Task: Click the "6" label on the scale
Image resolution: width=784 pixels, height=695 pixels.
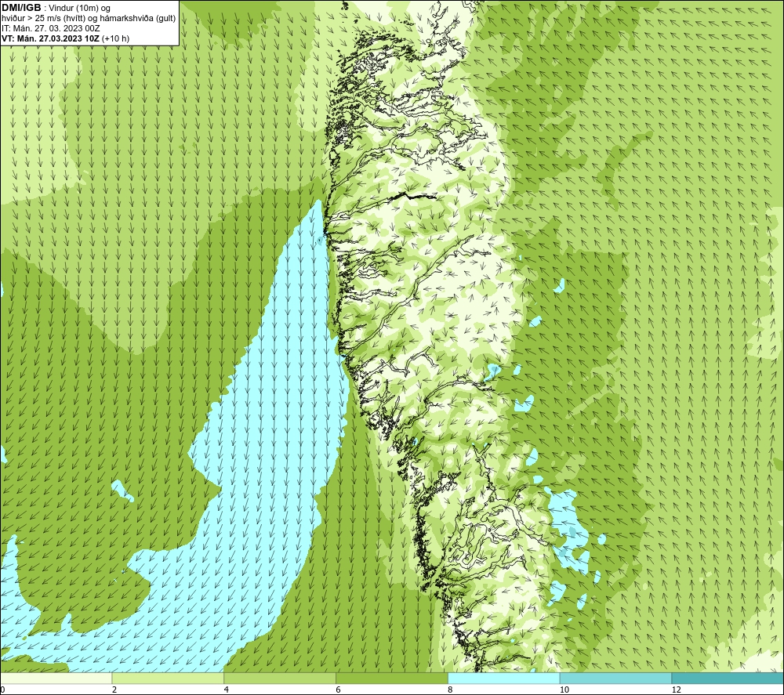Action: pyautogui.click(x=339, y=690)
